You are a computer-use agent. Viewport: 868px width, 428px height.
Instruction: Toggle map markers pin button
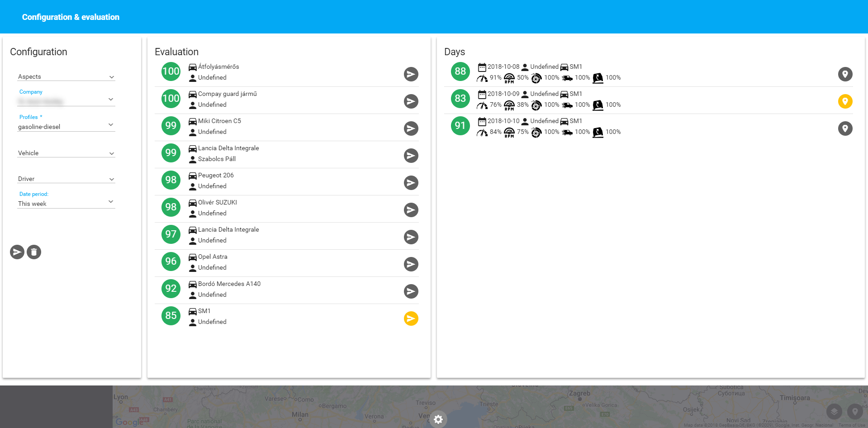click(x=855, y=412)
